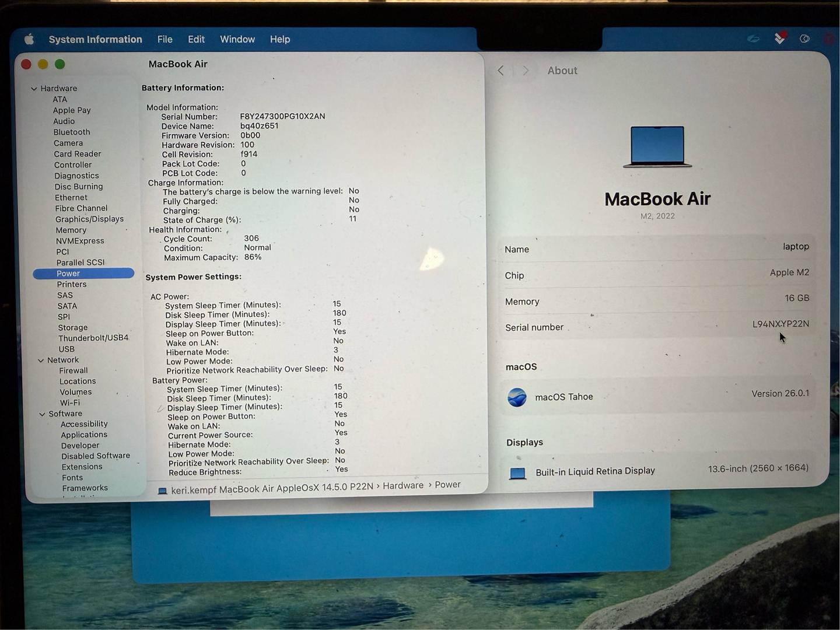This screenshot has height=630, width=840.
Task: Select USB in the sidebar
Action: click(x=66, y=349)
